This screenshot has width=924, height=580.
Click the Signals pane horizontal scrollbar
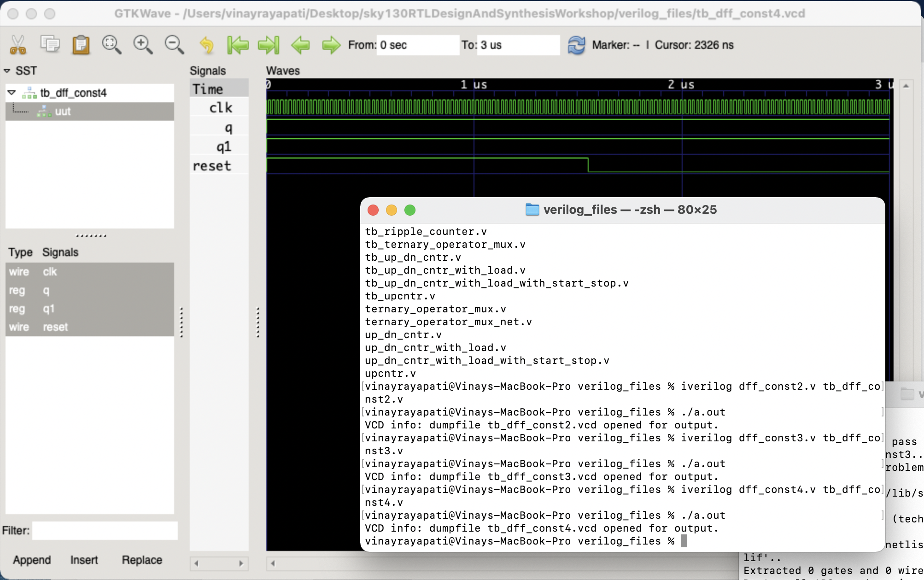219,562
